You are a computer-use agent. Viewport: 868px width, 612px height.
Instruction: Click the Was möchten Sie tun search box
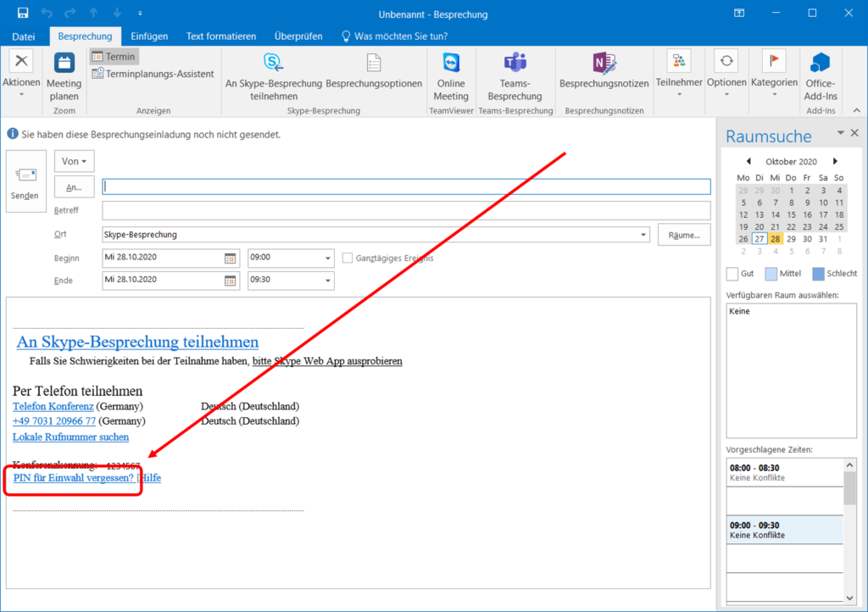[395, 36]
